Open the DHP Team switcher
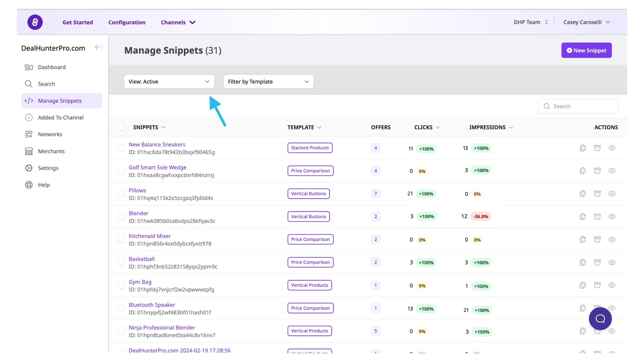Screen dimensions: 644x362 [x=531, y=22]
